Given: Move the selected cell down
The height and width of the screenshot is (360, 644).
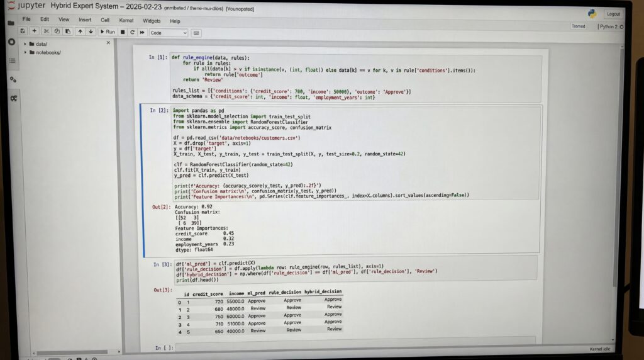Looking at the screenshot, I should [x=91, y=31].
